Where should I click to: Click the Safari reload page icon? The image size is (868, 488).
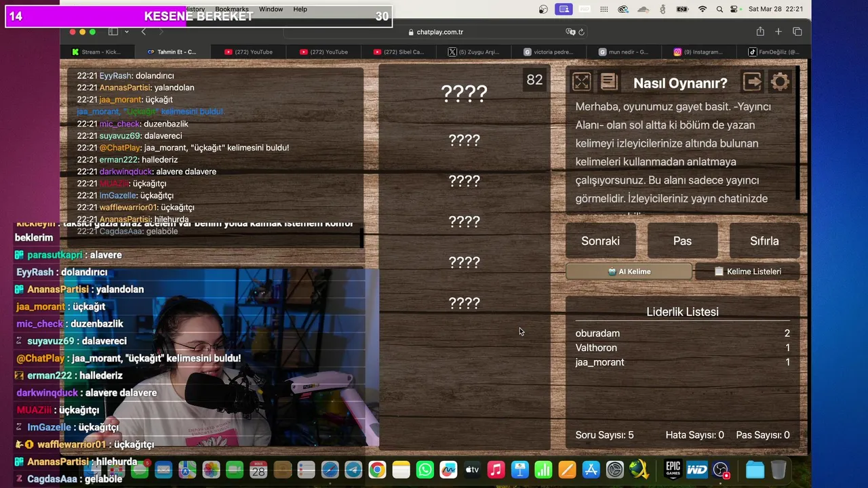(x=581, y=32)
